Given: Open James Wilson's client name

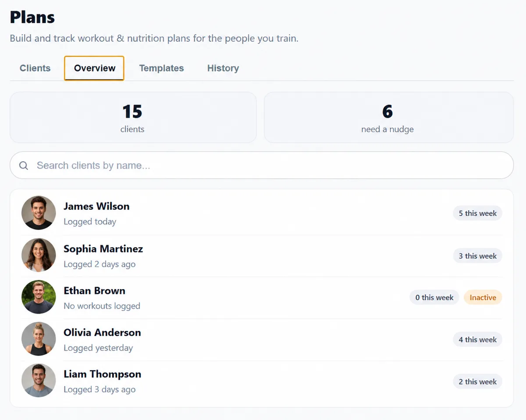Looking at the screenshot, I should pyautogui.click(x=96, y=206).
